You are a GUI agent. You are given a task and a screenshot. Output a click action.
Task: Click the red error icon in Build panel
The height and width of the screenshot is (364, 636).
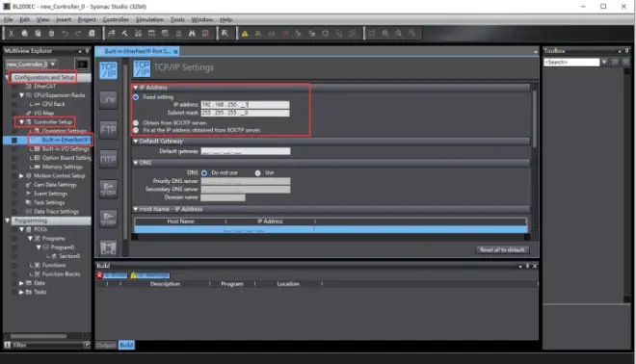pyautogui.click(x=100, y=275)
